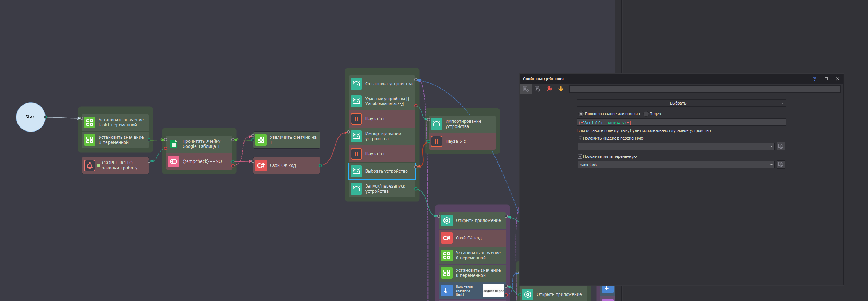Click pause icon directly above 'Выбрать устройство'

pos(356,154)
